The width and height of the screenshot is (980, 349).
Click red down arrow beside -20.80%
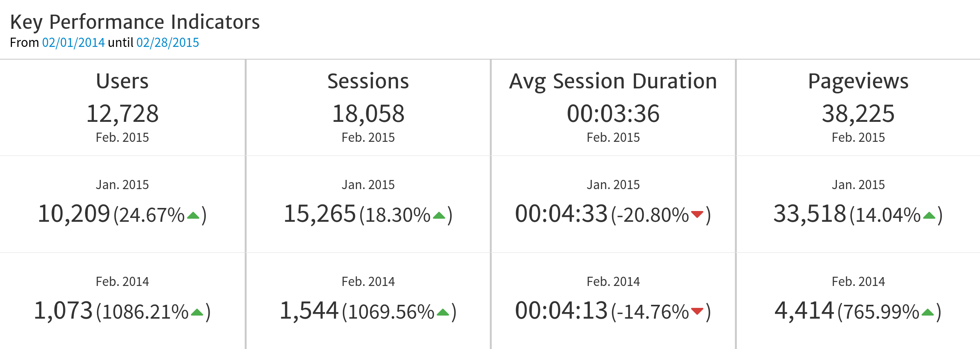pos(697,214)
